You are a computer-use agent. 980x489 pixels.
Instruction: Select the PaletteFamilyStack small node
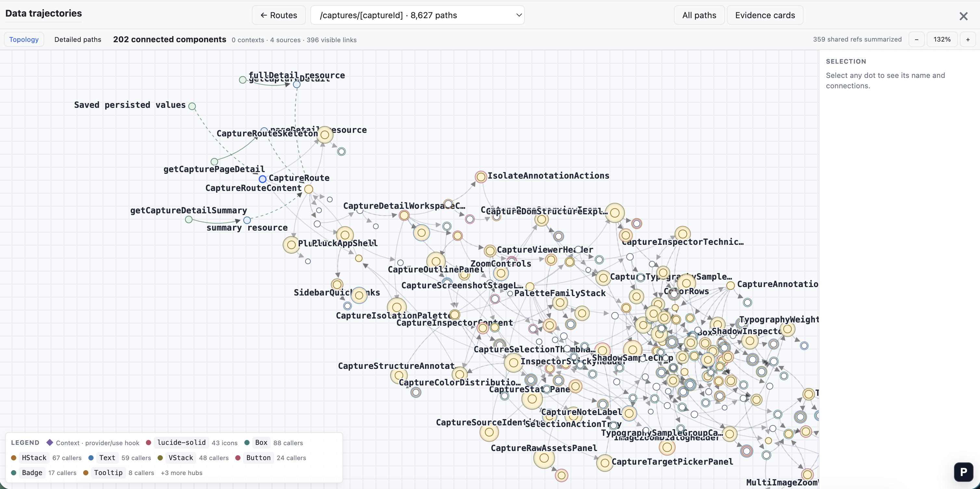coord(510,294)
